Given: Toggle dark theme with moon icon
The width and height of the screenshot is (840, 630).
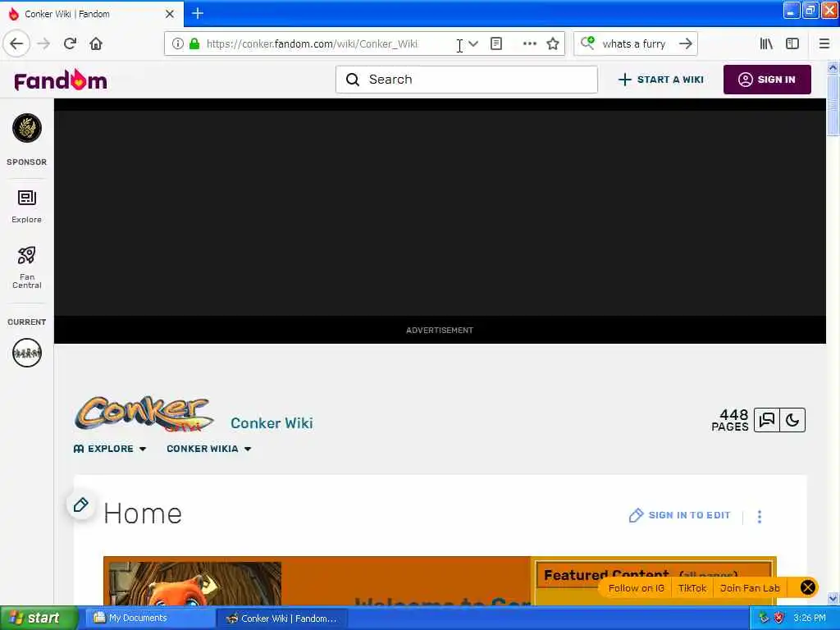Looking at the screenshot, I should pos(792,420).
